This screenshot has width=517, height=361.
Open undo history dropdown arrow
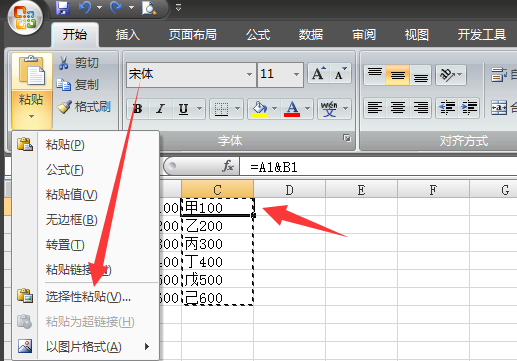pyautogui.click(x=99, y=8)
